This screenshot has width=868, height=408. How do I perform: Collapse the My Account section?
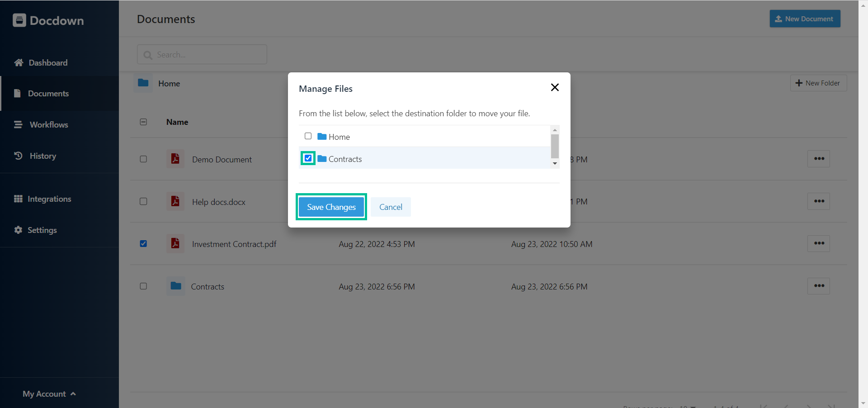click(x=73, y=393)
